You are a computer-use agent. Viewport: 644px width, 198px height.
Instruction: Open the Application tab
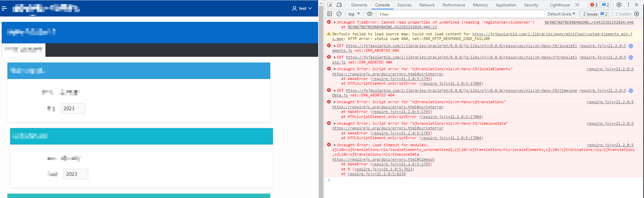(506, 5)
